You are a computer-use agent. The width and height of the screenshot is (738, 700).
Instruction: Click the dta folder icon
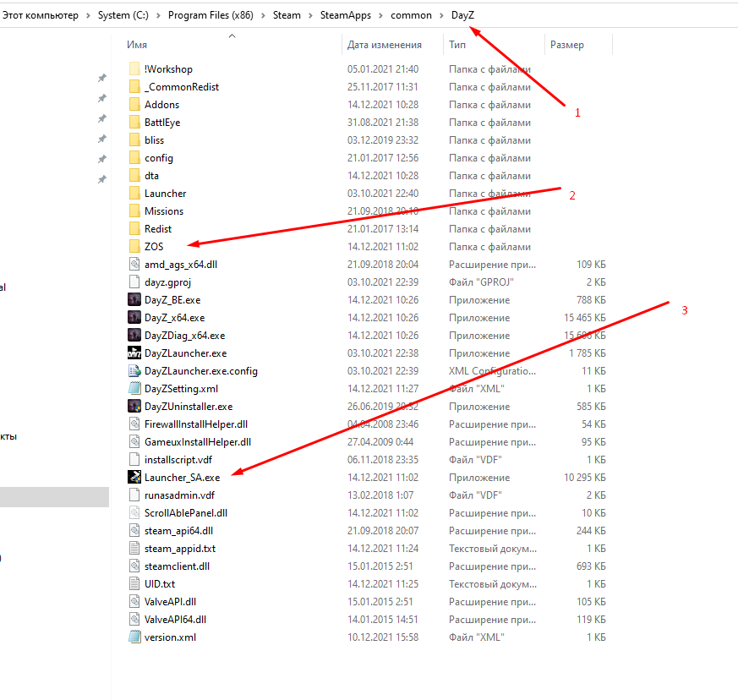click(x=134, y=176)
